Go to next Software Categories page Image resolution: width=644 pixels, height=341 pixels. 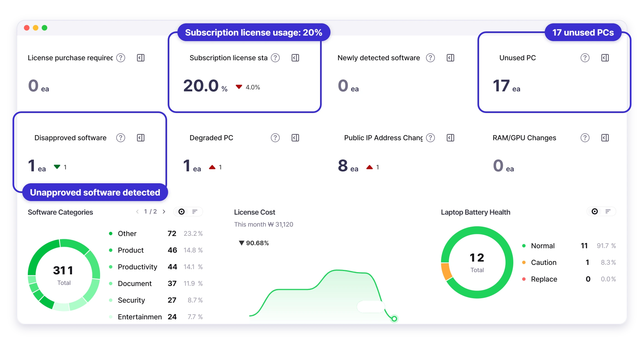tap(164, 212)
